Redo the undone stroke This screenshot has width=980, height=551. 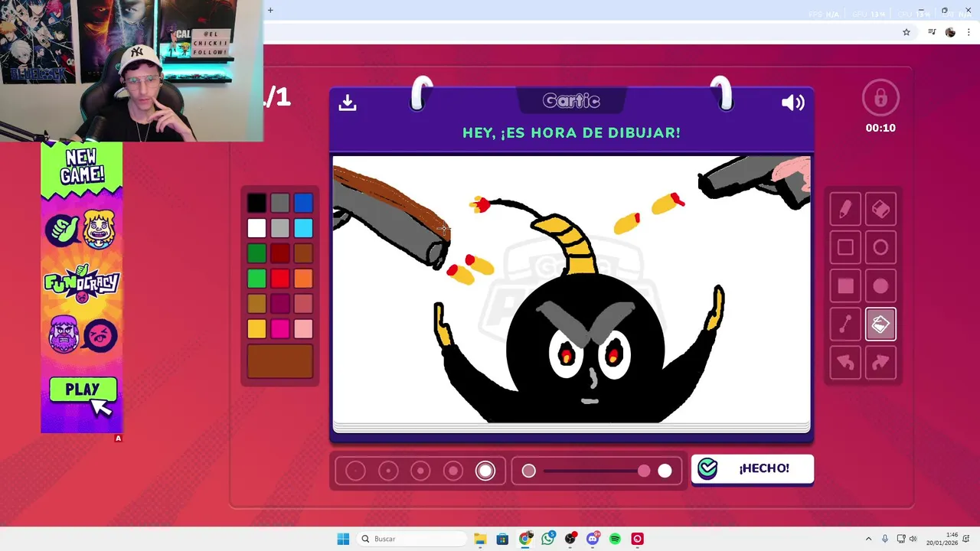(880, 363)
